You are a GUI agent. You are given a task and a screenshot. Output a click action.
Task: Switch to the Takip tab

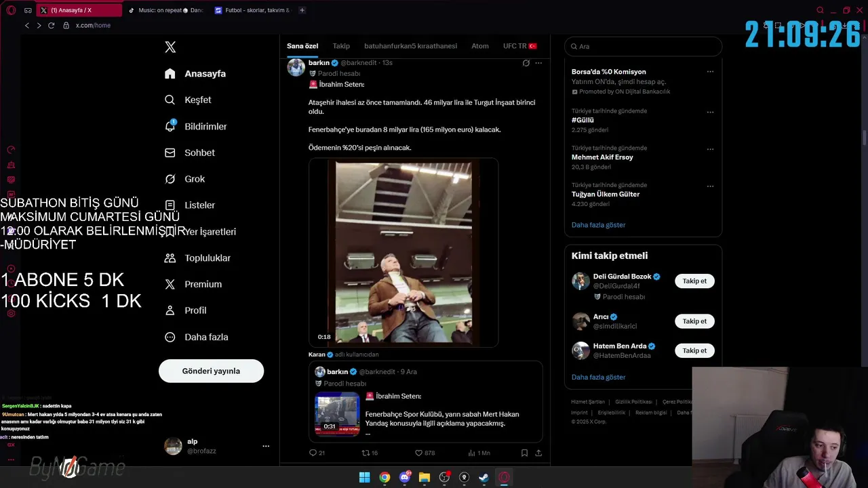(x=341, y=46)
